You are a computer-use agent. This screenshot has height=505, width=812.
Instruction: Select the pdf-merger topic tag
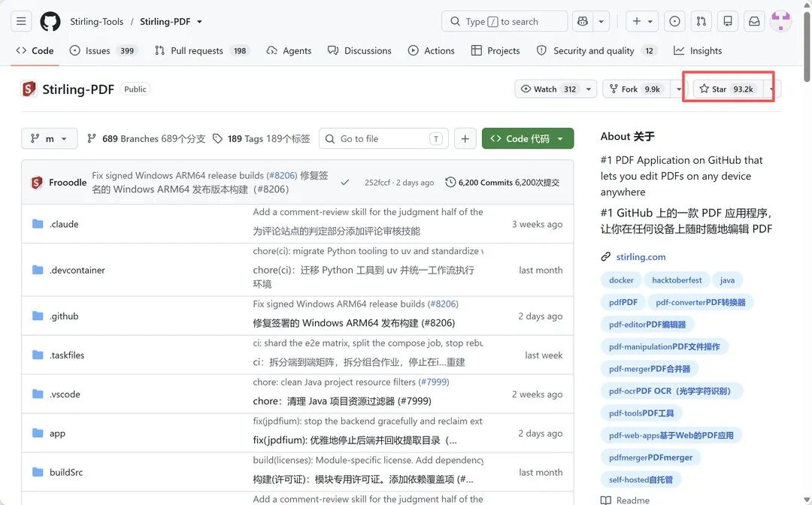coord(650,369)
